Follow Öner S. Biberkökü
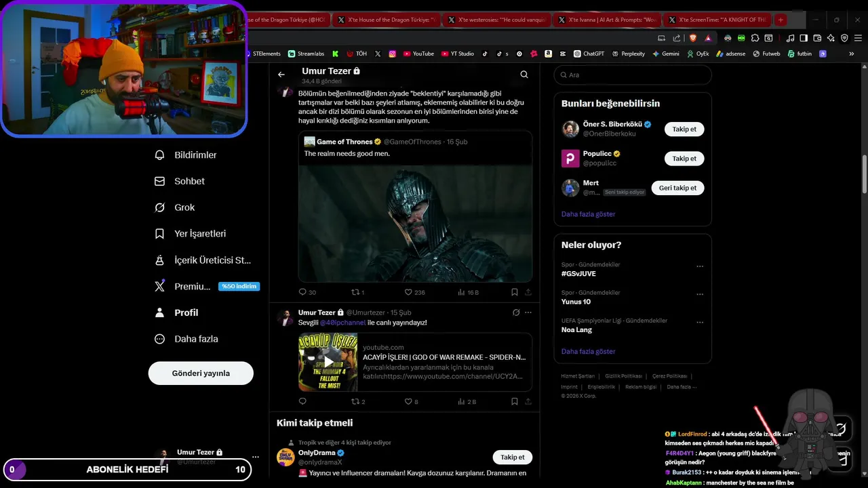868x488 pixels. tap(684, 129)
